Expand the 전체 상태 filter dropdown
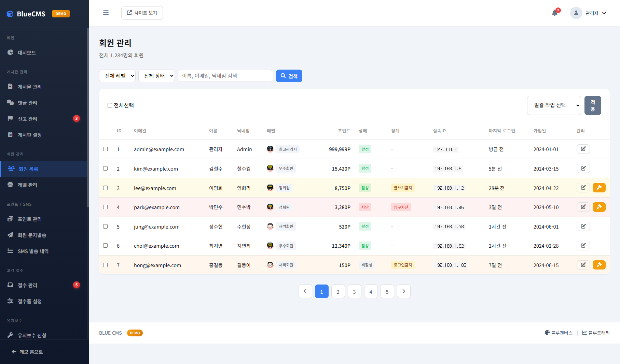 [x=156, y=76]
